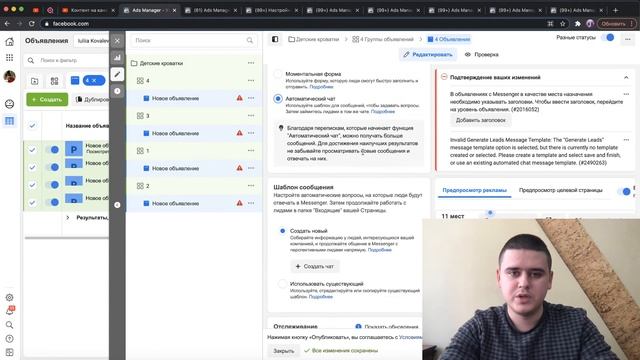
Task: Open notifications bell in sidebar
Action: click(9, 311)
